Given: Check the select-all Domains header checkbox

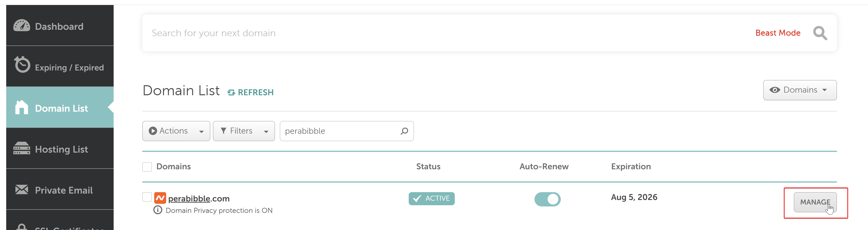Looking at the screenshot, I should pos(147,167).
